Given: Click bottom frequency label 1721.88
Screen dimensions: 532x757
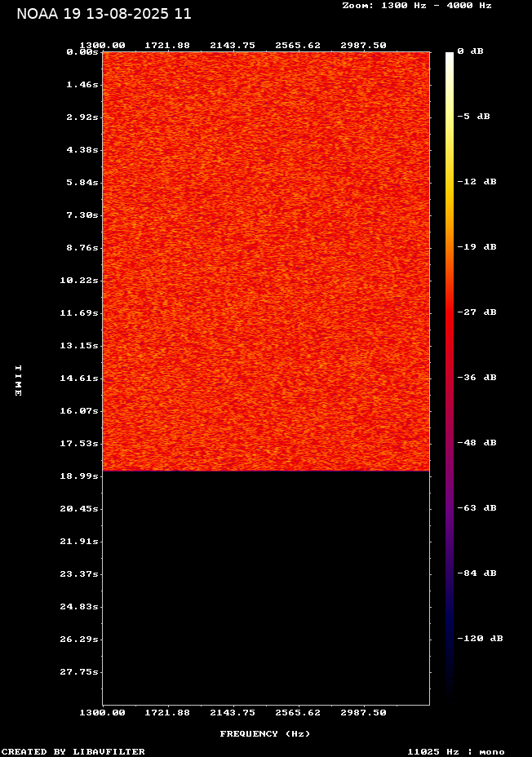Looking at the screenshot, I should tap(167, 713).
